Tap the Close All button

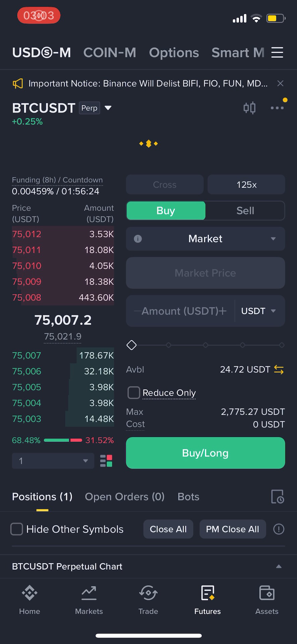(x=168, y=529)
